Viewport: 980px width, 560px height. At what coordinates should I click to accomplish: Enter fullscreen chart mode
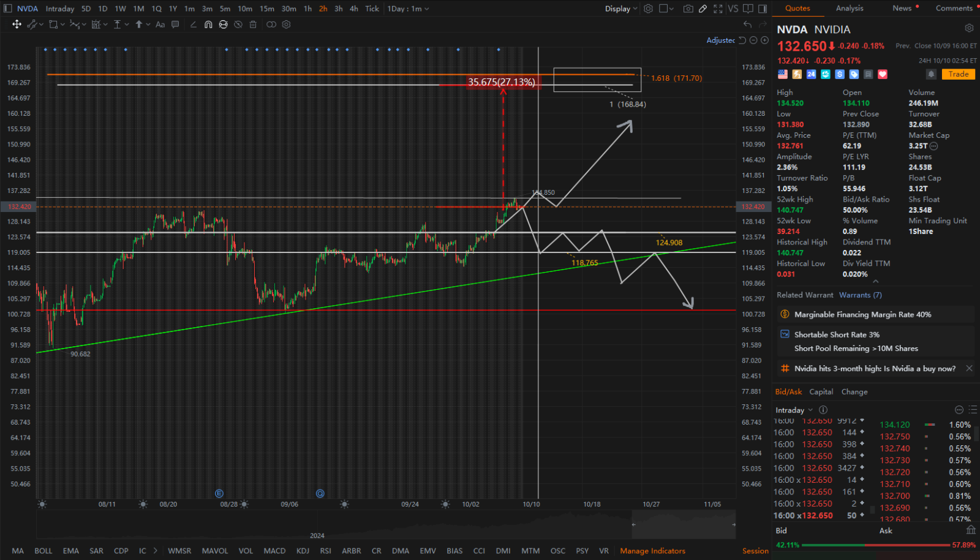tap(718, 9)
